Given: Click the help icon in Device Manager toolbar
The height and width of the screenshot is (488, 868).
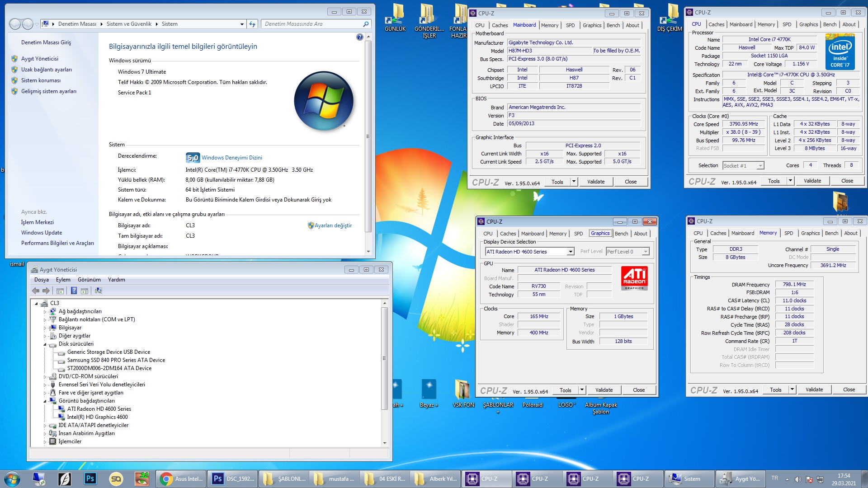Looking at the screenshot, I should (74, 291).
